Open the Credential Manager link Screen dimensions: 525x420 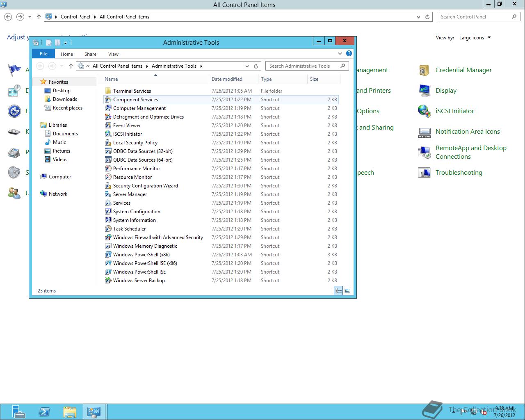(463, 70)
